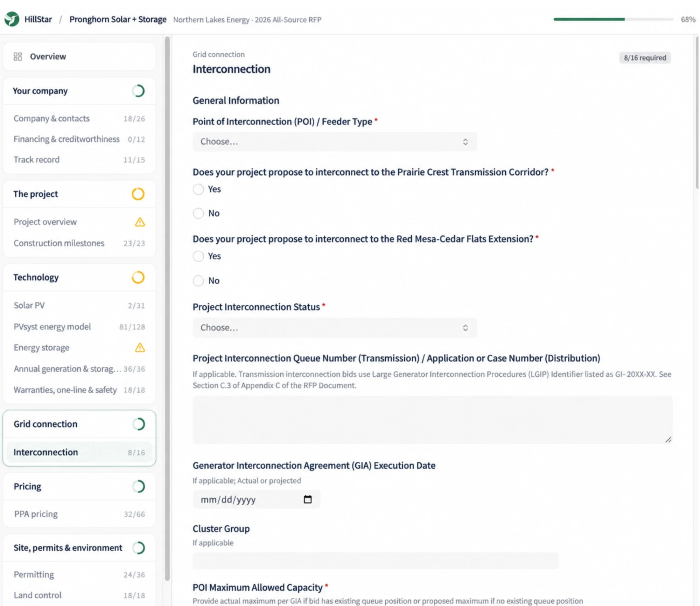
Task: Click the HillStar breadcrumb link
Action: pos(38,19)
